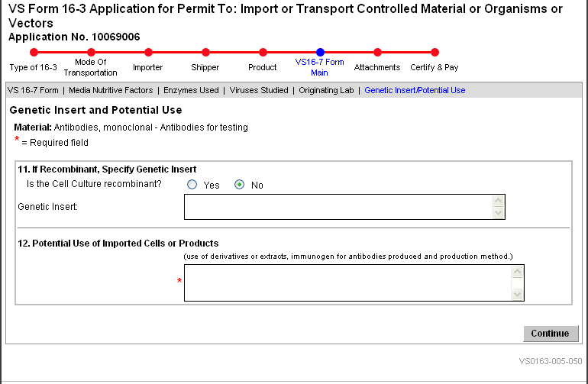Select No for recombinant cell culture

point(240,185)
